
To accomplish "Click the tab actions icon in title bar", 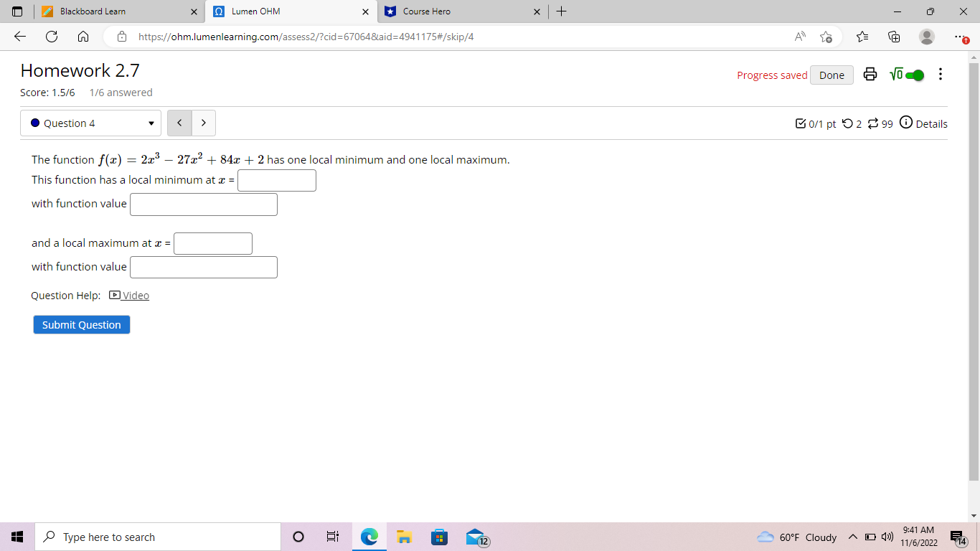I will coord(17,11).
